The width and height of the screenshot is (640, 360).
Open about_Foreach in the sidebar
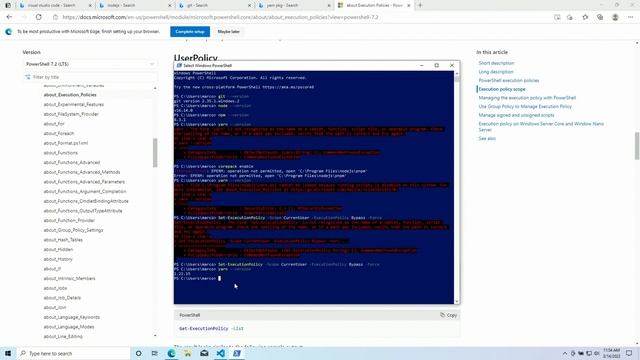point(59,133)
